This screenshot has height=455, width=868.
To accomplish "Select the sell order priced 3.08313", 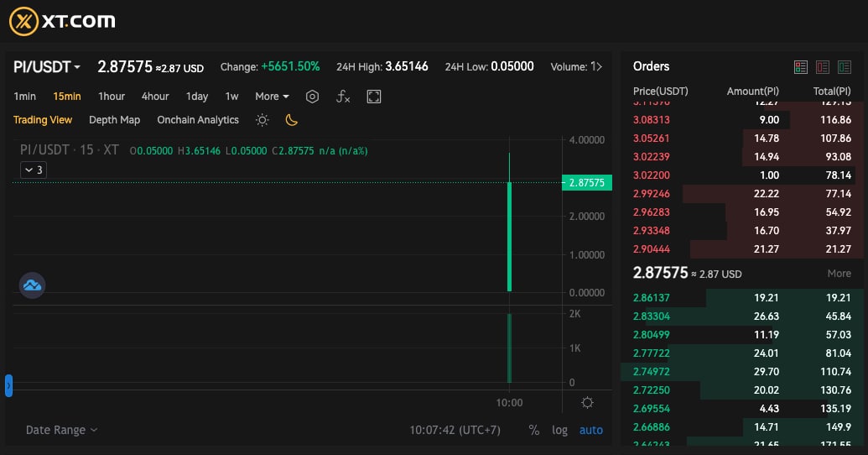I will [x=742, y=120].
